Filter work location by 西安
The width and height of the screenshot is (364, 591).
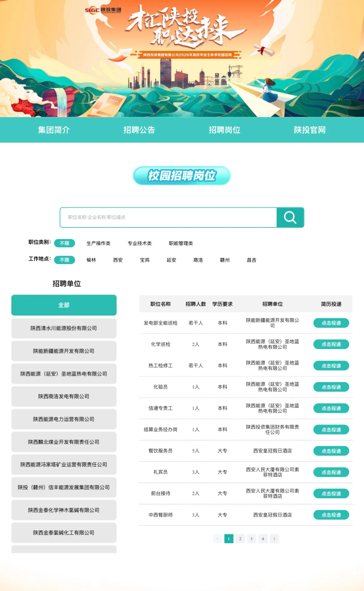[x=118, y=260]
